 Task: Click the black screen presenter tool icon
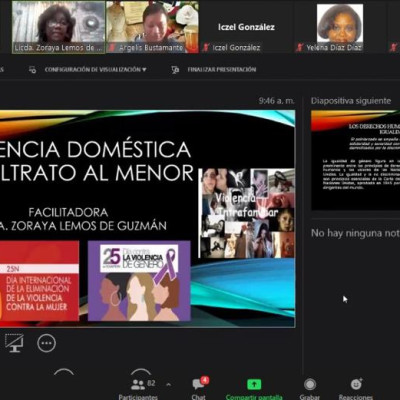(x=14, y=343)
